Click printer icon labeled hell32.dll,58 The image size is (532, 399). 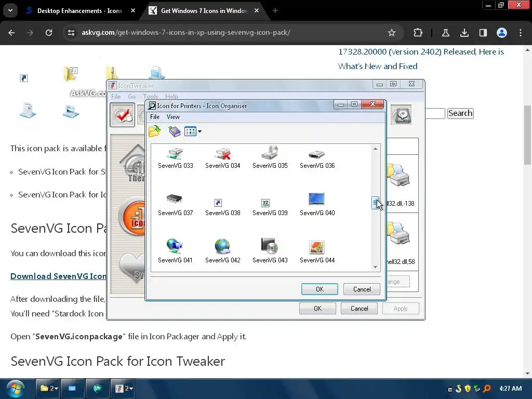(x=398, y=233)
